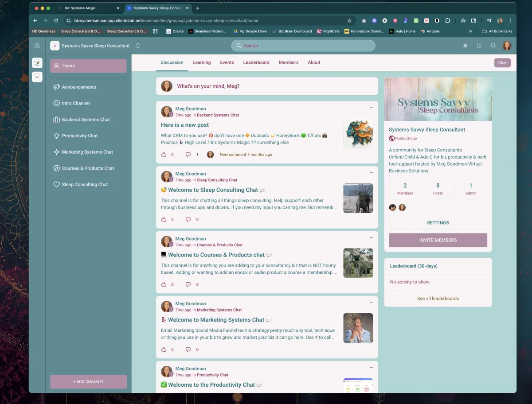Screen dimensions: 532x404
Task: Like the Welcome to Sleep Consulting Chat post
Action: click(x=164, y=220)
